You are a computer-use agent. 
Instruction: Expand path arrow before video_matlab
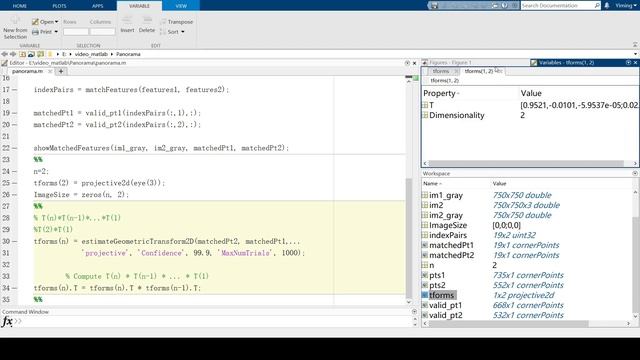tap(71, 54)
